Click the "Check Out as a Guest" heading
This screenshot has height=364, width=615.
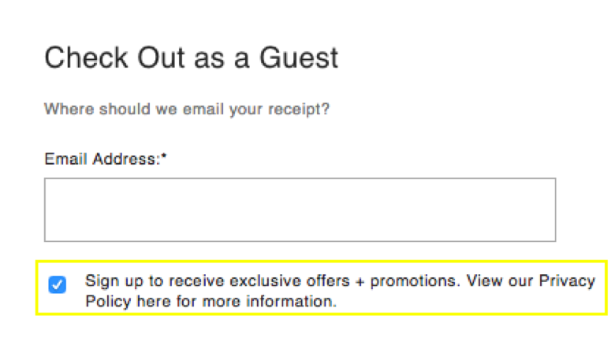pos(191,58)
